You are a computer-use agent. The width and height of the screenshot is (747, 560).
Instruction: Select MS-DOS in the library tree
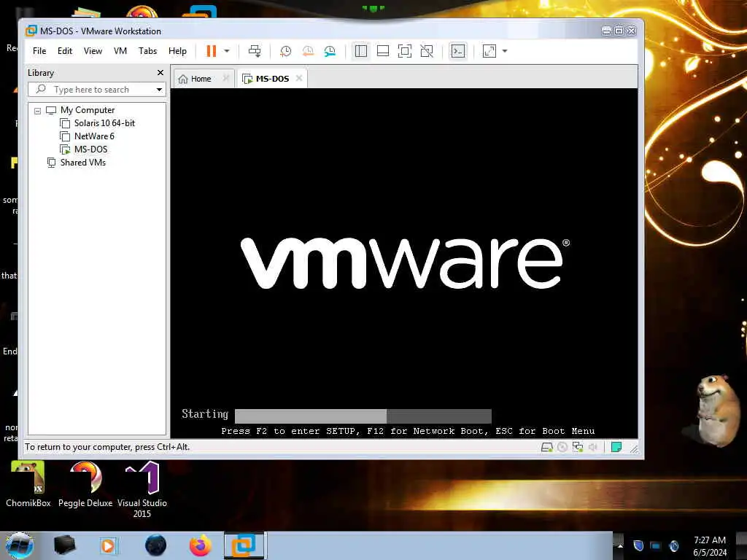[x=90, y=149]
